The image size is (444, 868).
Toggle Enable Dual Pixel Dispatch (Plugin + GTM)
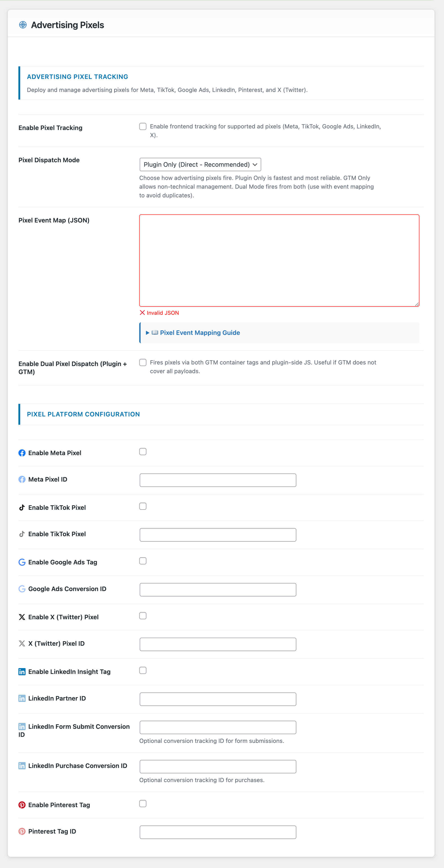(143, 362)
